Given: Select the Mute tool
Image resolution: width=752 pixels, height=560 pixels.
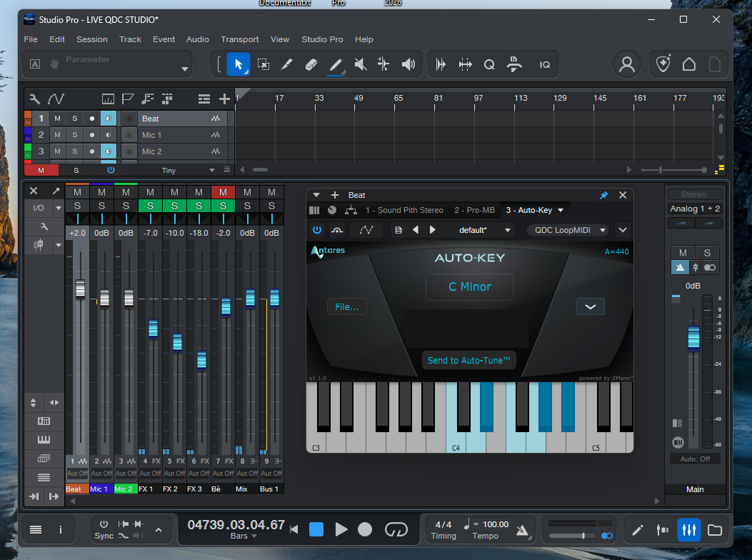Looking at the screenshot, I should 360,64.
